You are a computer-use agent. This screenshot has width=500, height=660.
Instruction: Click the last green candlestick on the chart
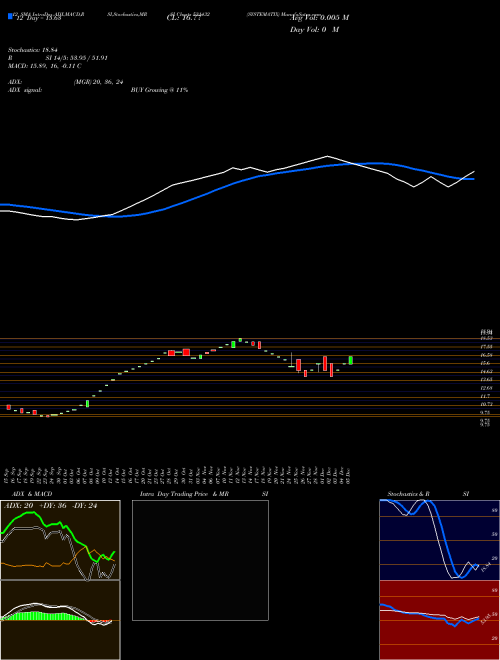[x=351, y=360]
